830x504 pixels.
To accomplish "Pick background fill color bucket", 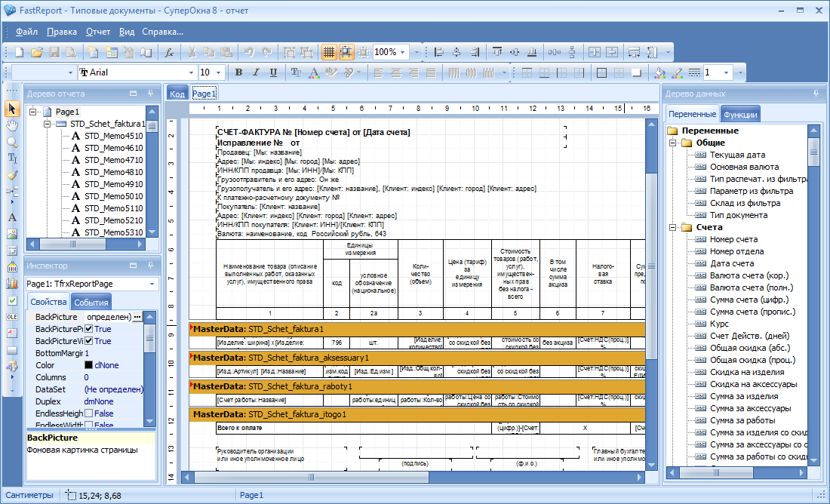I will (x=659, y=72).
